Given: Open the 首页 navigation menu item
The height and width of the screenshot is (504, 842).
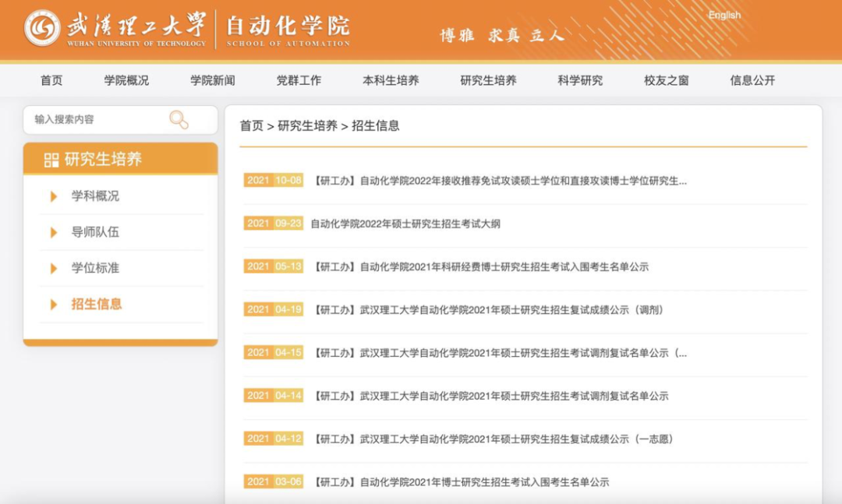Looking at the screenshot, I should tap(51, 80).
